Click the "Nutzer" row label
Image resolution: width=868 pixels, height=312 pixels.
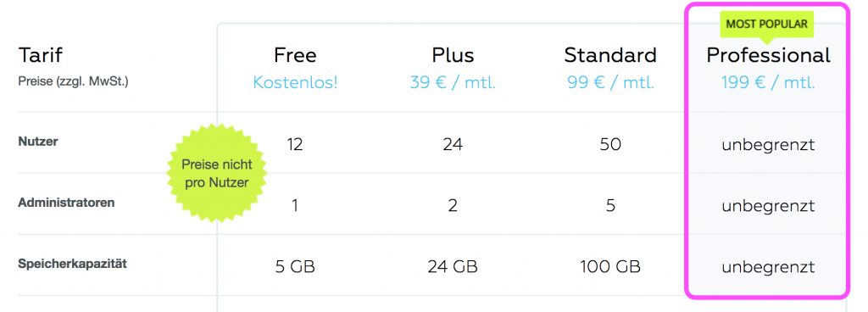38,142
